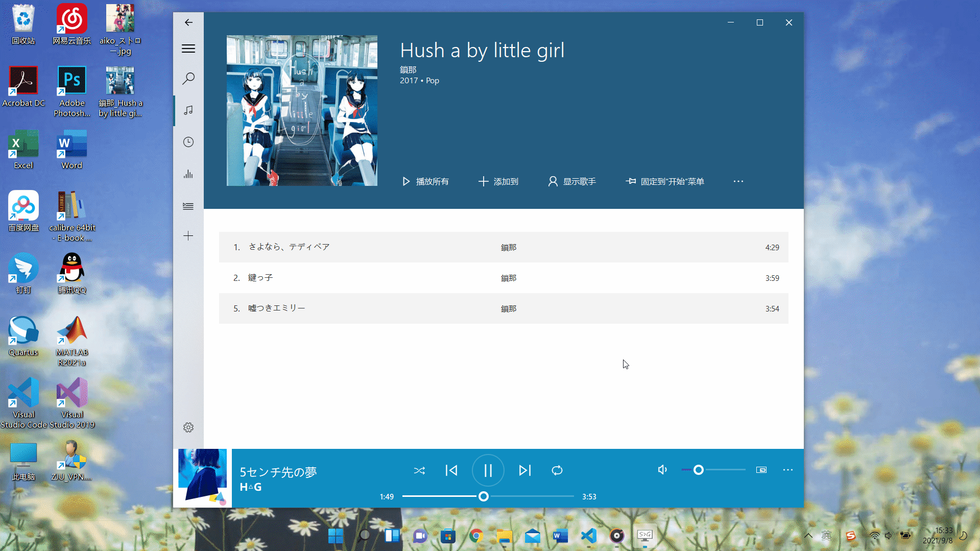Open Excel desktop shortcut
980x551 pixels.
pos(23,149)
